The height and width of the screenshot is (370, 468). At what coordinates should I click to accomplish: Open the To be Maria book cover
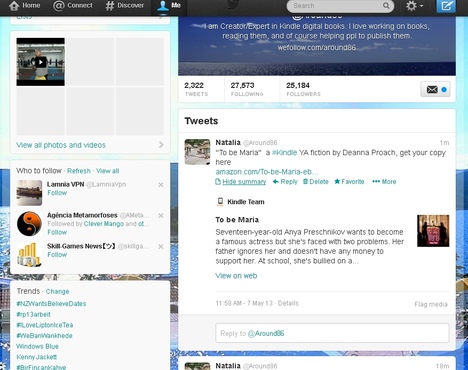point(433,231)
